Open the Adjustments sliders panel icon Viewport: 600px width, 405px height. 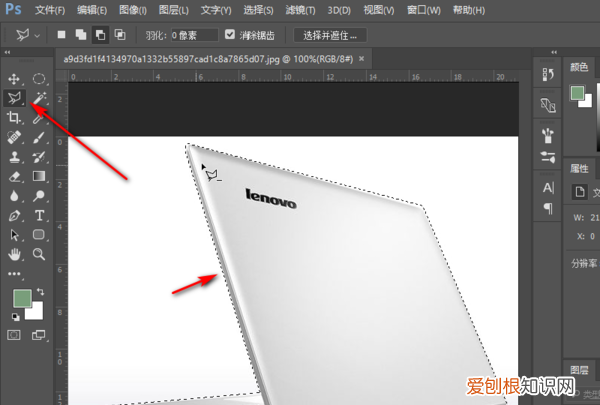click(548, 157)
